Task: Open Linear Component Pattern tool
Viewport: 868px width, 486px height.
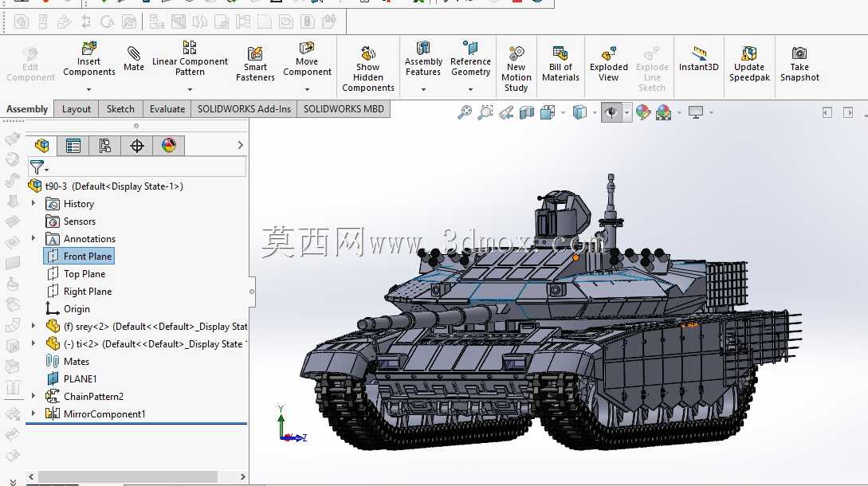Action: (190, 59)
